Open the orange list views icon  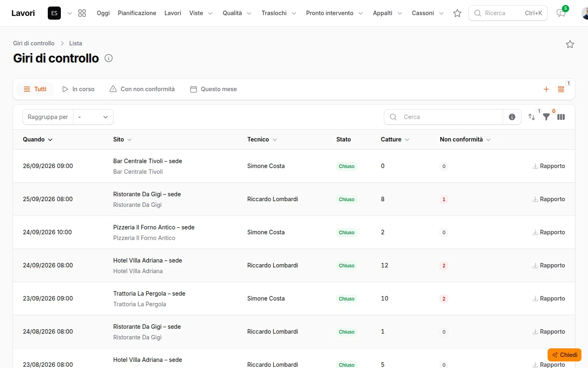[561, 89]
